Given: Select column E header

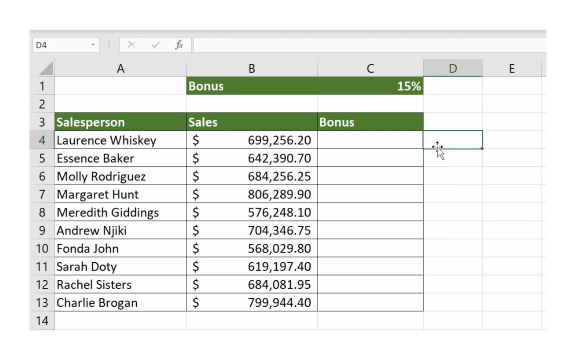Looking at the screenshot, I should pyautogui.click(x=512, y=68).
